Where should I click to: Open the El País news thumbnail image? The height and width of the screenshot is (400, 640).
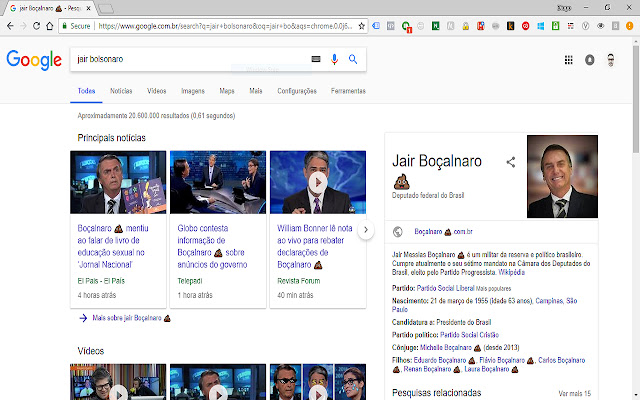(118, 182)
